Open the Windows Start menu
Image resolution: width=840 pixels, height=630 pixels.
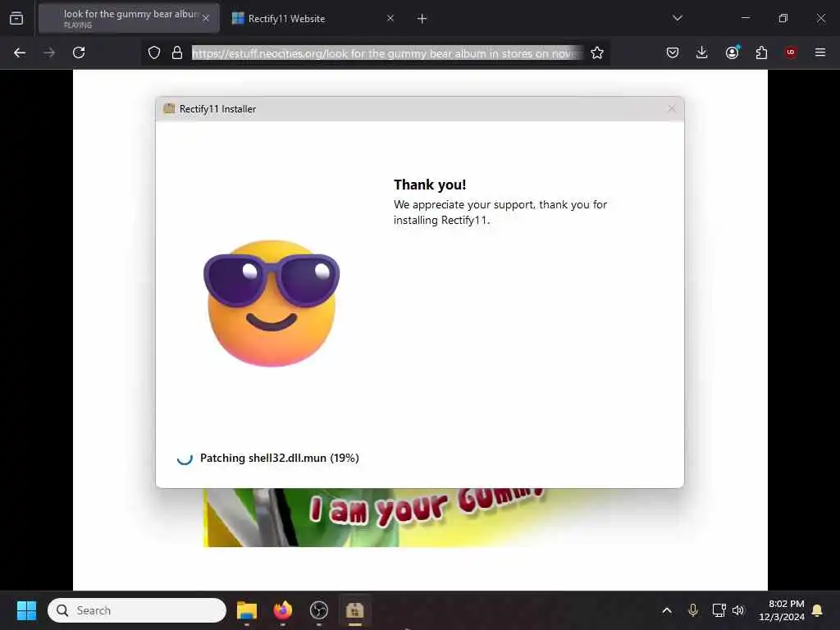pos(26,610)
